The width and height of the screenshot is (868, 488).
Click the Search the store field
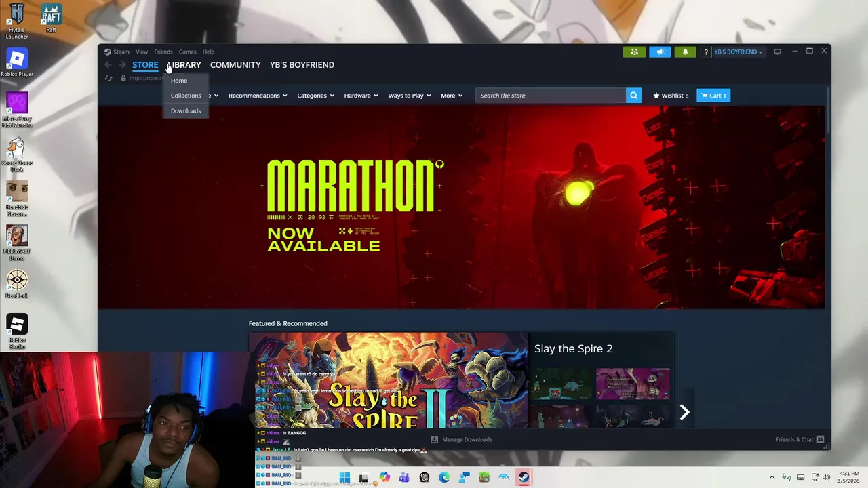(551, 96)
